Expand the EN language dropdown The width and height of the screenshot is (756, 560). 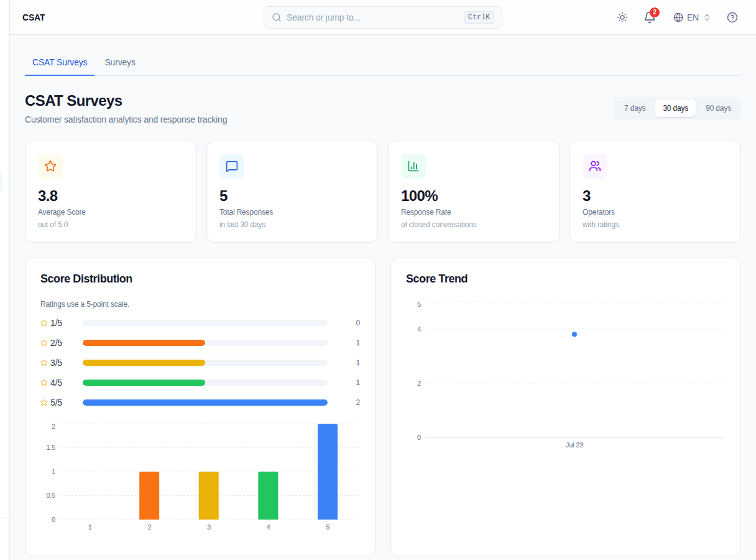tap(692, 17)
